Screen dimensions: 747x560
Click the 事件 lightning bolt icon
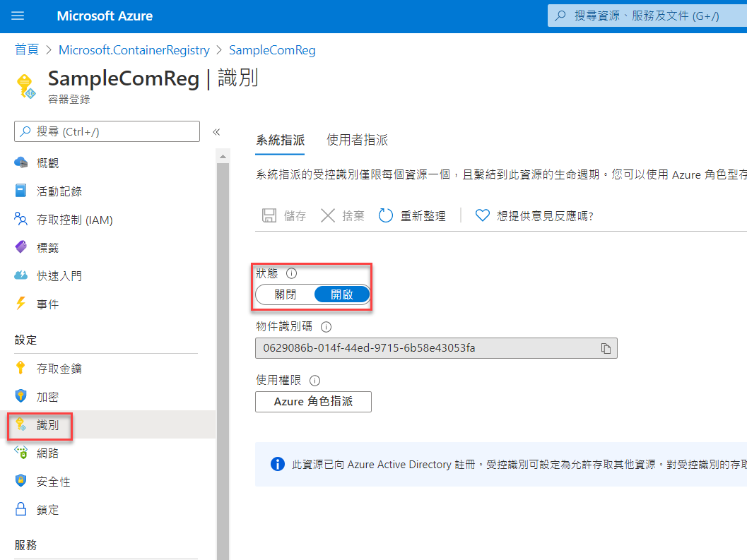(x=21, y=304)
